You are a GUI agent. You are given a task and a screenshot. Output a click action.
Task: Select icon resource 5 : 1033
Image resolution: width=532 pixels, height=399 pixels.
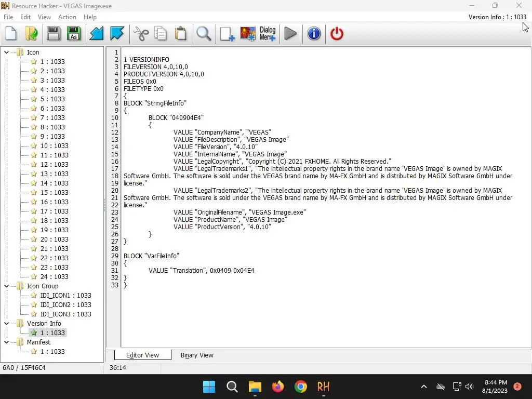click(52, 99)
